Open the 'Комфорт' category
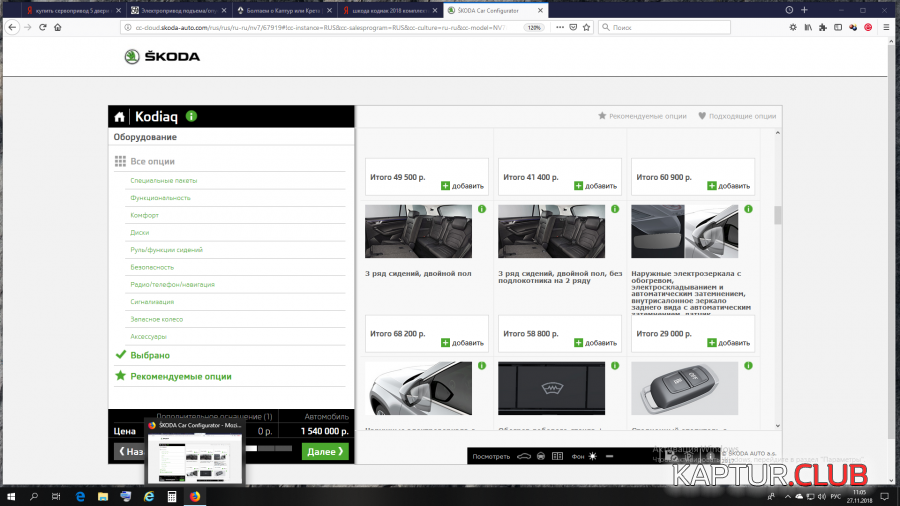The height and width of the screenshot is (506, 900). [x=144, y=215]
